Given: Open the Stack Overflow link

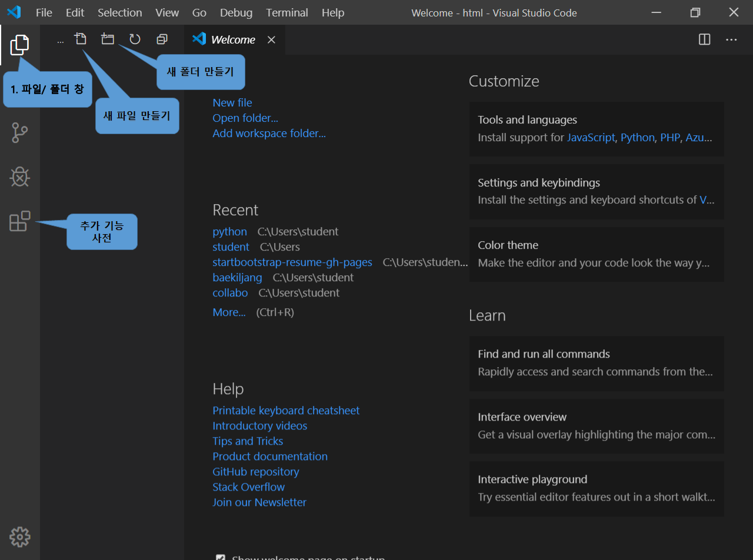Looking at the screenshot, I should coord(248,486).
